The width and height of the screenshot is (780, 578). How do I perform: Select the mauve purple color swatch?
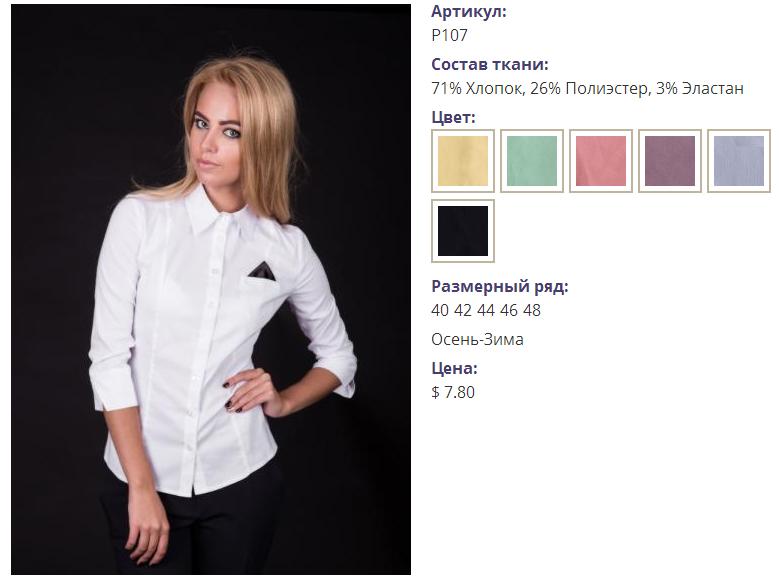[x=670, y=161]
